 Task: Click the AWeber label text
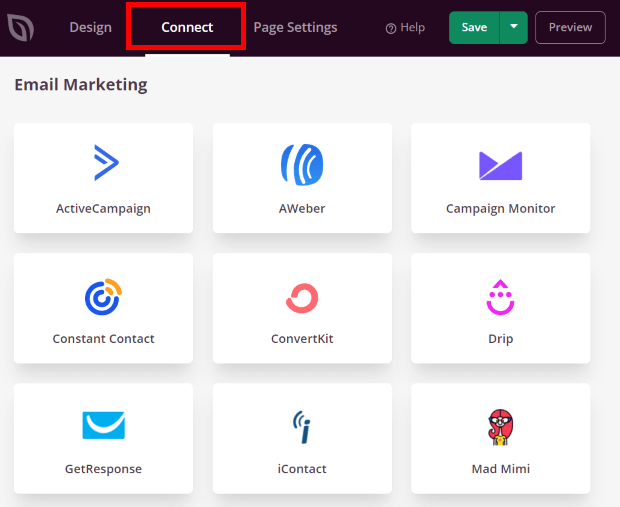pyautogui.click(x=302, y=208)
